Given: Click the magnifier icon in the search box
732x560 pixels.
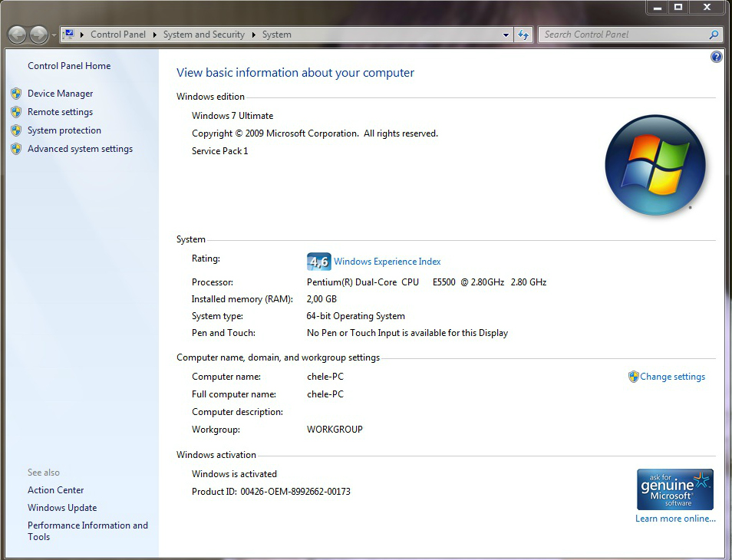Looking at the screenshot, I should (714, 35).
